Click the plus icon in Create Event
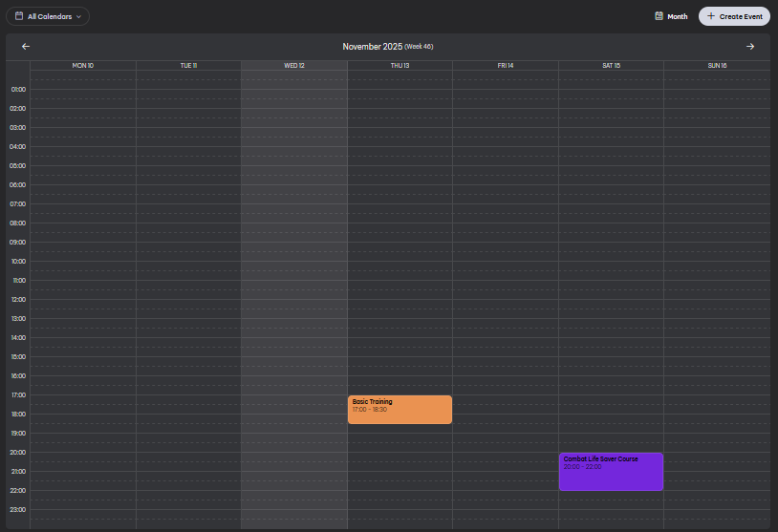 [710, 16]
